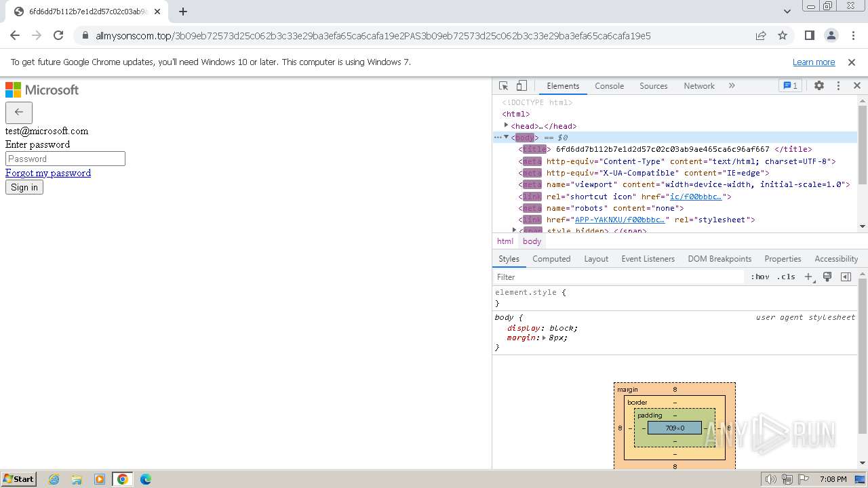Toggle rendering emulations paintbrush icon
868x488 pixels.
click(x=827, y=277)
